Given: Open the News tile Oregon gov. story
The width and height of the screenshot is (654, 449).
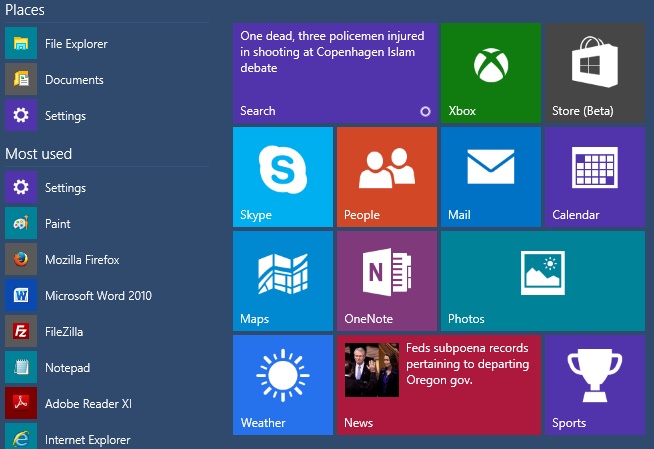Looking at the screenshot, I should coord(468,364).
